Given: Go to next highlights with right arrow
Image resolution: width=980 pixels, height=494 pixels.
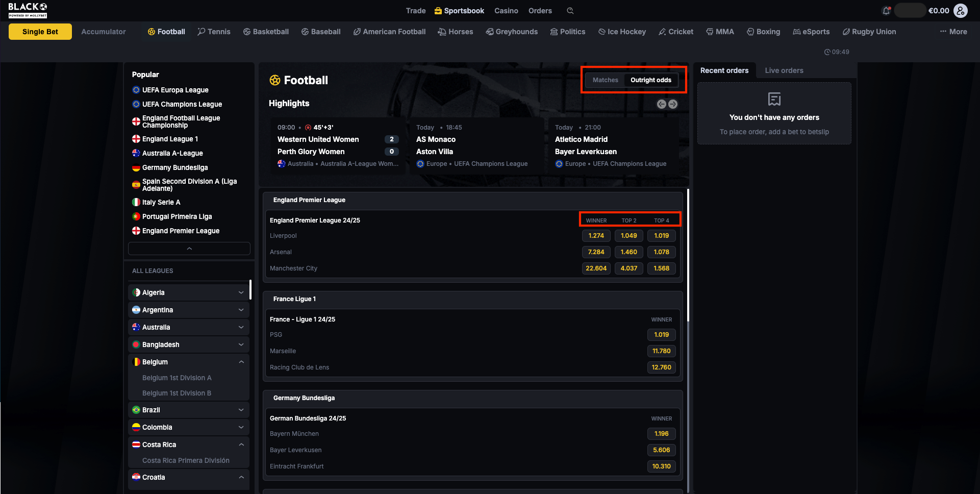Looking at the screenshot, I should [673, 104].
